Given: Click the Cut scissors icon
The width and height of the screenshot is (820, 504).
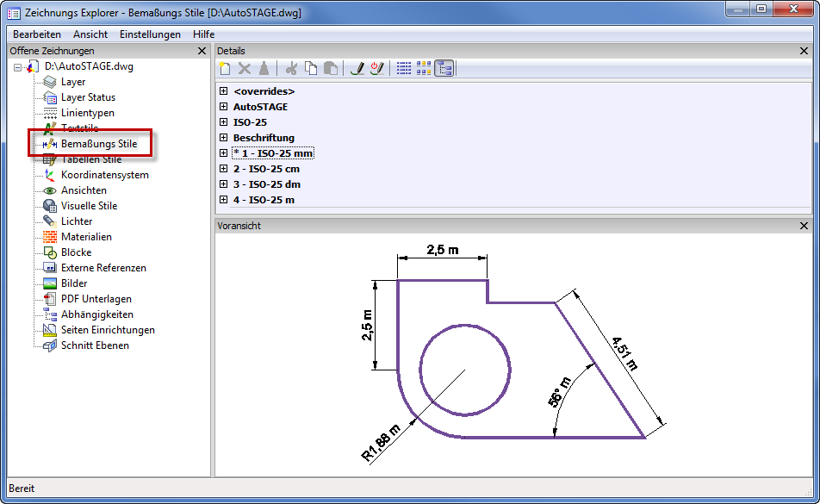Looking at the screenshot, I should tap(291, 69).
